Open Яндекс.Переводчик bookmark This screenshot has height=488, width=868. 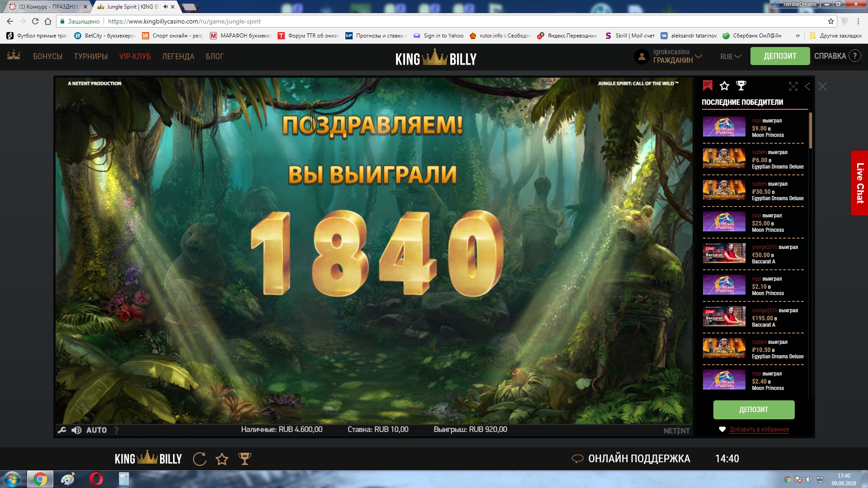tap(567, 36)
